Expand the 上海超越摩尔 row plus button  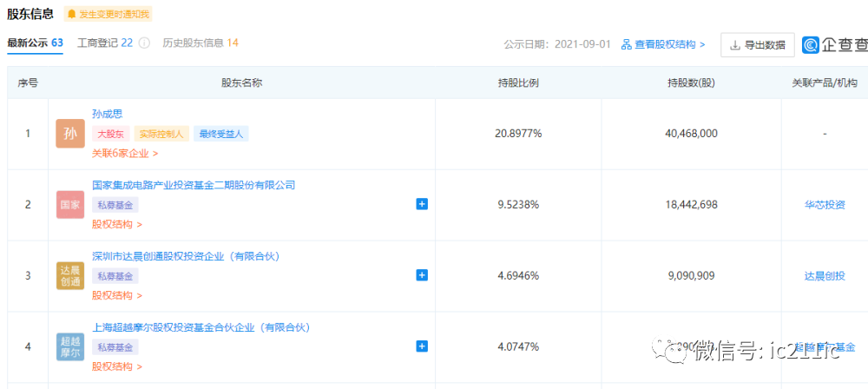click(x=422, y=346)
